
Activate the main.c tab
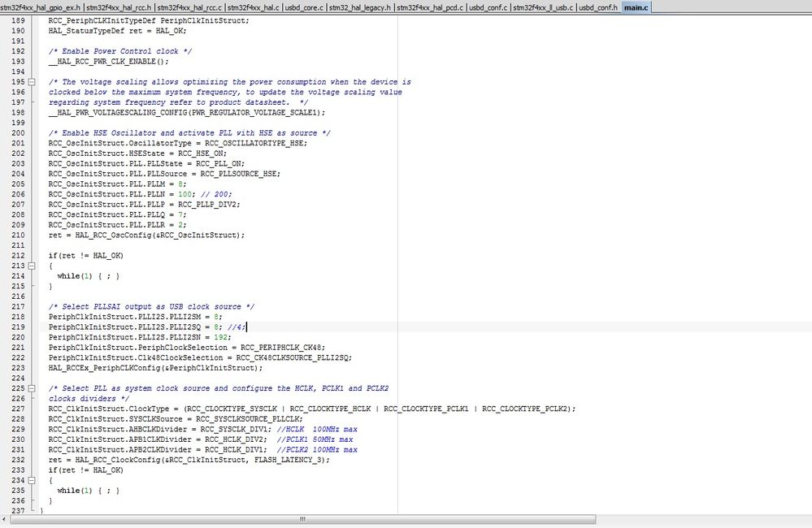[x=636, y=7]
